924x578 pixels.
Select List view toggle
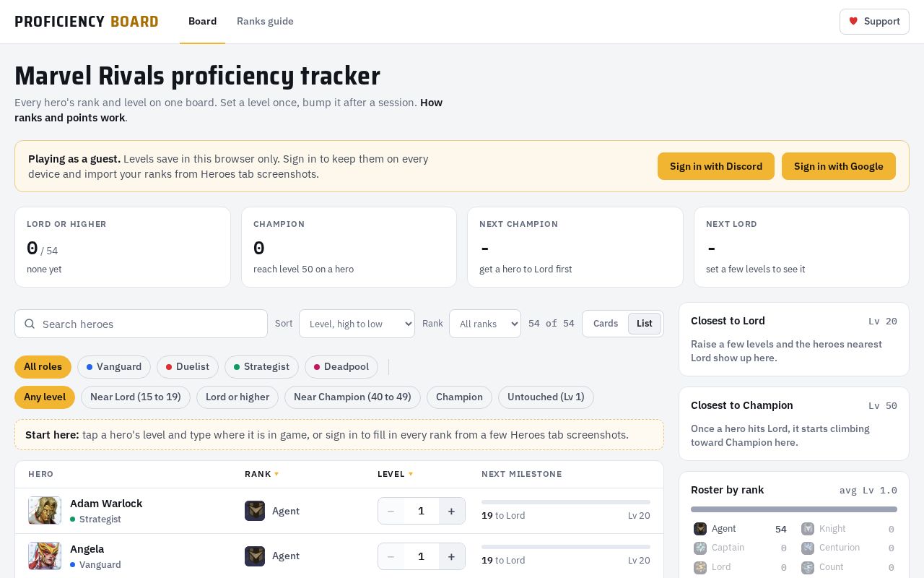[x=645, y=324]
